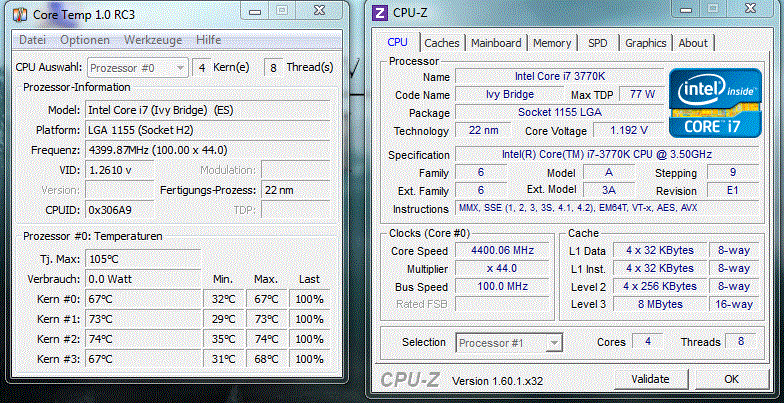Click the Core Voltage value 1.192 V

click(628, 130)
